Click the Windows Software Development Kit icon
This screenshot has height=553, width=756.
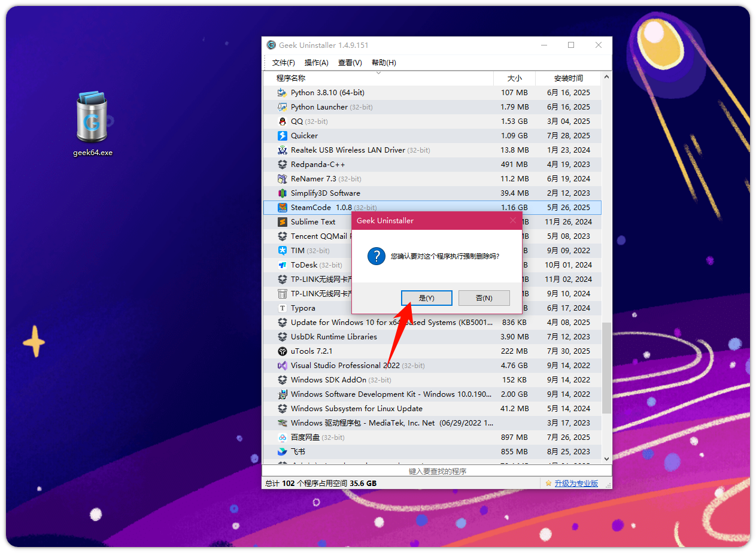(x=283, y=394)
